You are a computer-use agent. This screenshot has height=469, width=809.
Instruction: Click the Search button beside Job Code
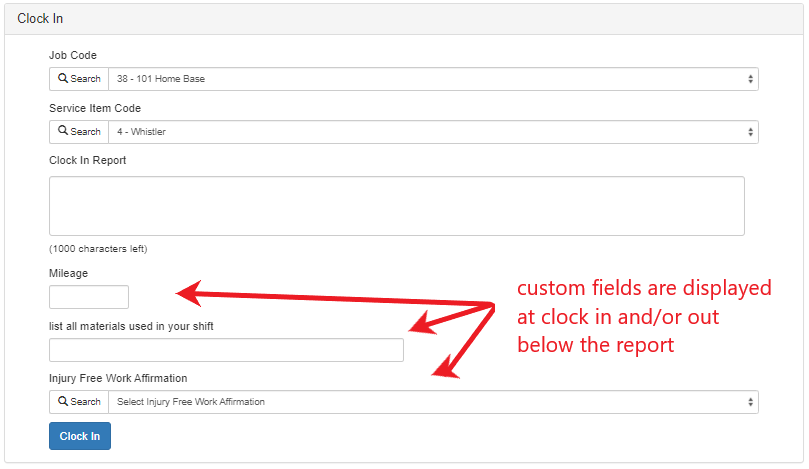point(79,79)
